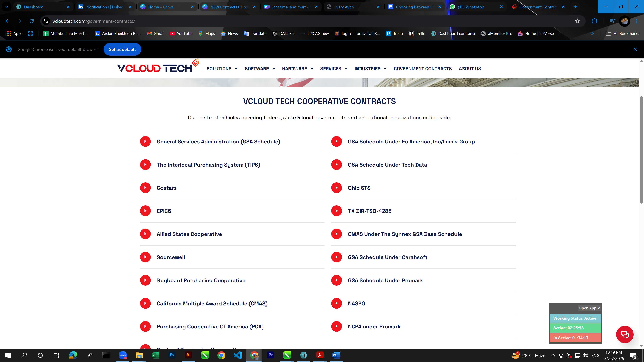Switch to the WhatsApp tab
The image size is (644, 362).
pos(477,7)
